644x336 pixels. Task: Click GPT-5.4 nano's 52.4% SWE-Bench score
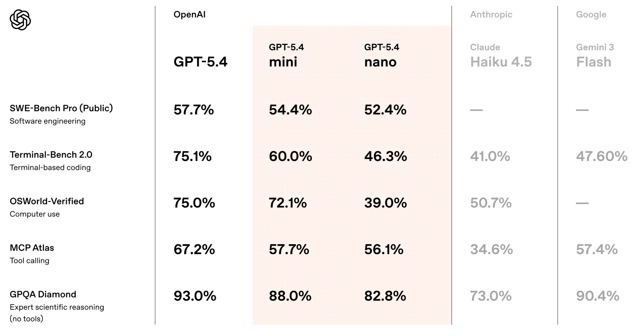pos(385,110)
